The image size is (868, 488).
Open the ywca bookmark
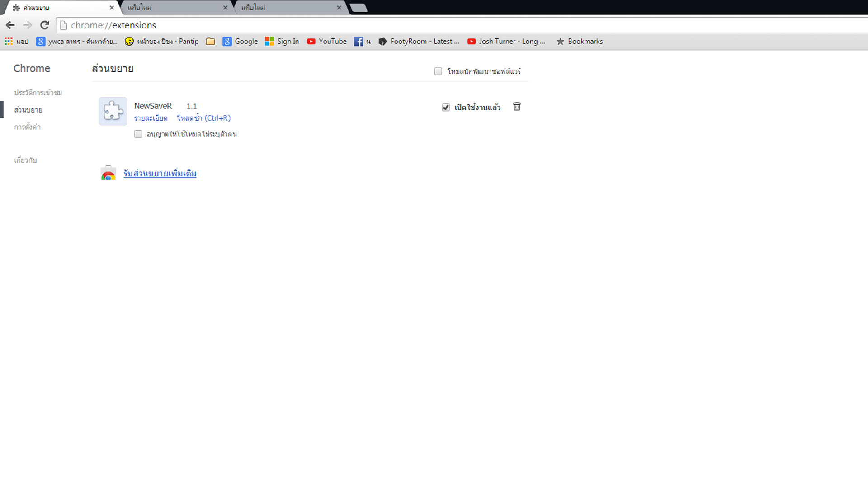pos(77,41)
